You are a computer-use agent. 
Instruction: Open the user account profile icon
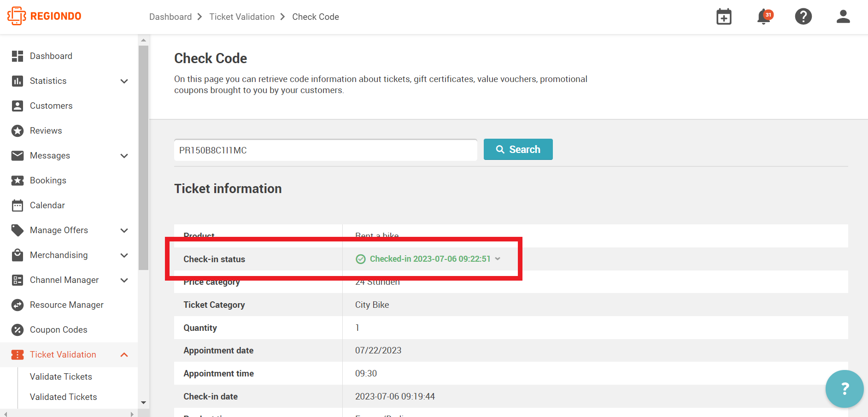click(x=843, y=17)
